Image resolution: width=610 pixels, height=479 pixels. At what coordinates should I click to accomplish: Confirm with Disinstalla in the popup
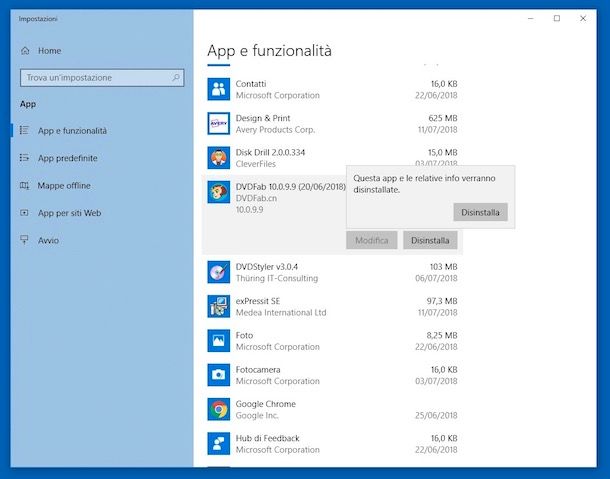pos(480,212)
